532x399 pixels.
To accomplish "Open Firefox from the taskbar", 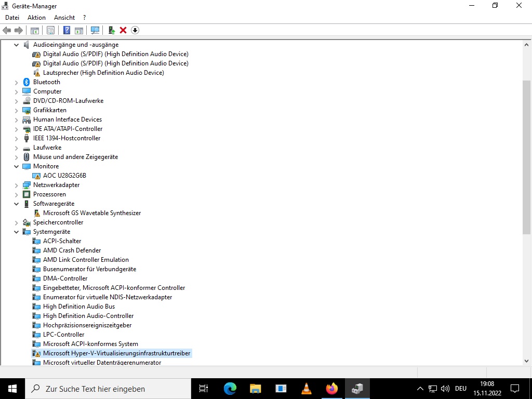I will click(x=332, y=389).
